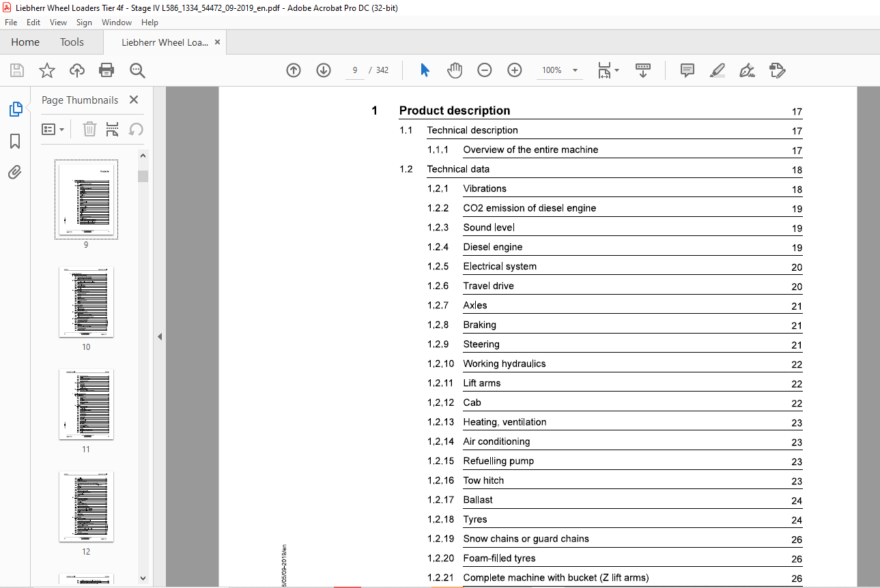This screenshot has height=588, width=880.
Task: Click the Tow hitch entry
Action: (483, 480)
